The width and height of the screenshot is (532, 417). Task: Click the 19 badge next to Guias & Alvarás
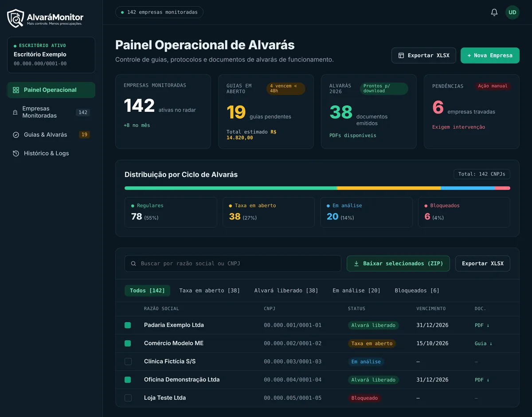click(x=84, y=135)
